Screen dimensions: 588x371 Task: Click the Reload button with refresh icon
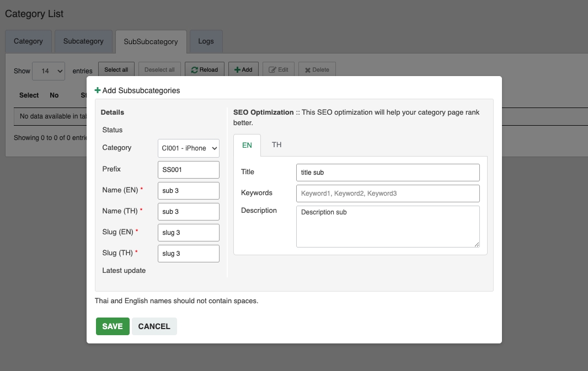(x=205, y=70)
